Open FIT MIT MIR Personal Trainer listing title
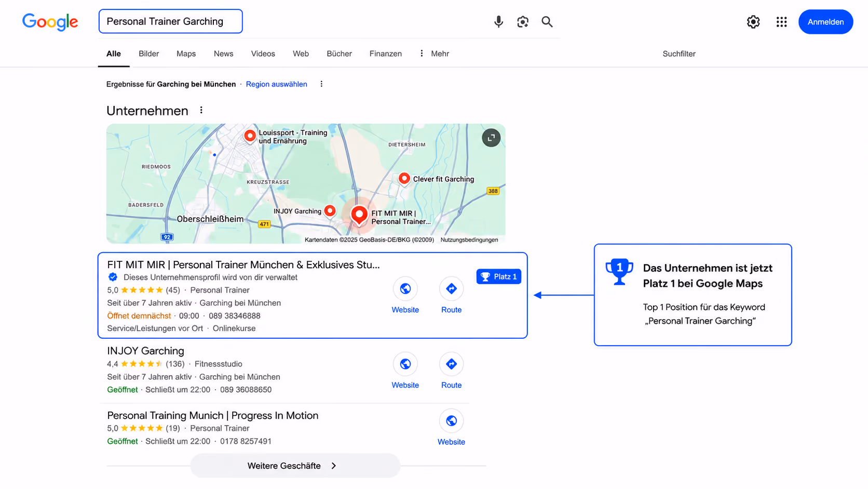 (243, 265)
